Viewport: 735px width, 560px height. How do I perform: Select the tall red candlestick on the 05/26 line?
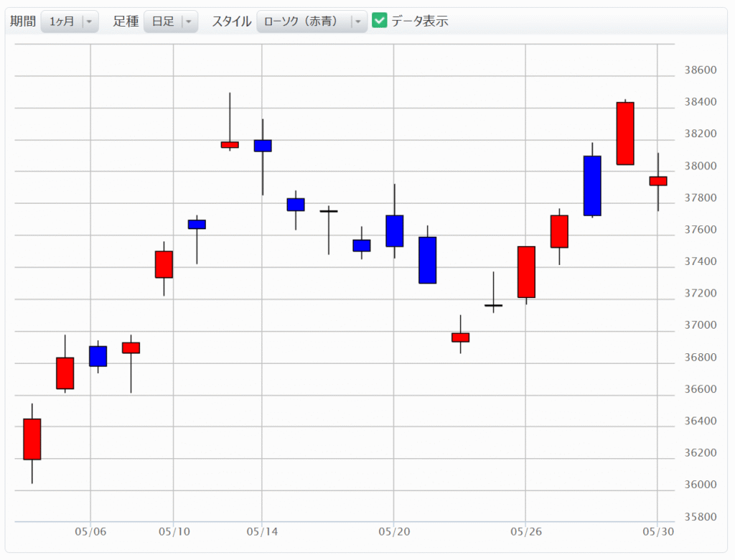click(526, 272)
